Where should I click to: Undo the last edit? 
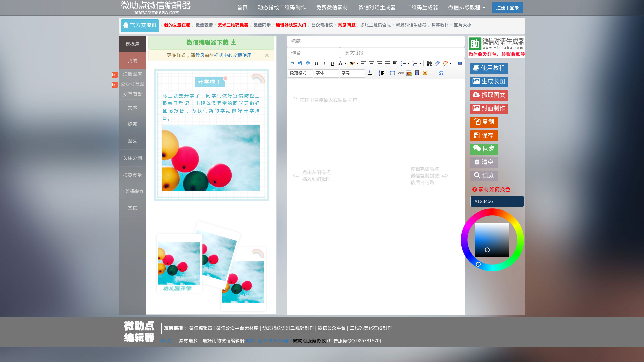[x=300, y=63]
